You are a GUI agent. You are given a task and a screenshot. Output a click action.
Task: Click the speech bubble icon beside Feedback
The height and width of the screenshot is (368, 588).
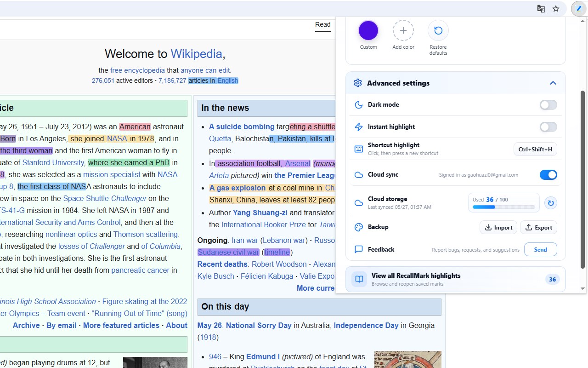(359, 249)
